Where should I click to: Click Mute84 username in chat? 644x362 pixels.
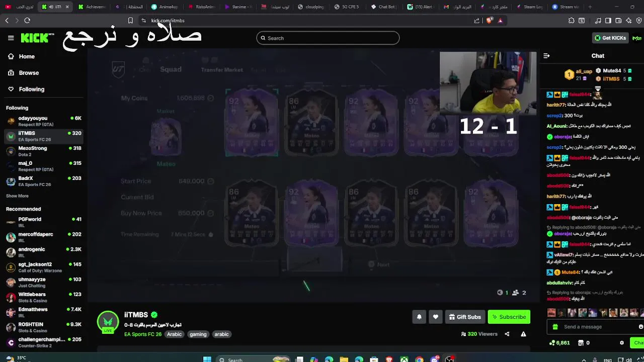(570, 273)
